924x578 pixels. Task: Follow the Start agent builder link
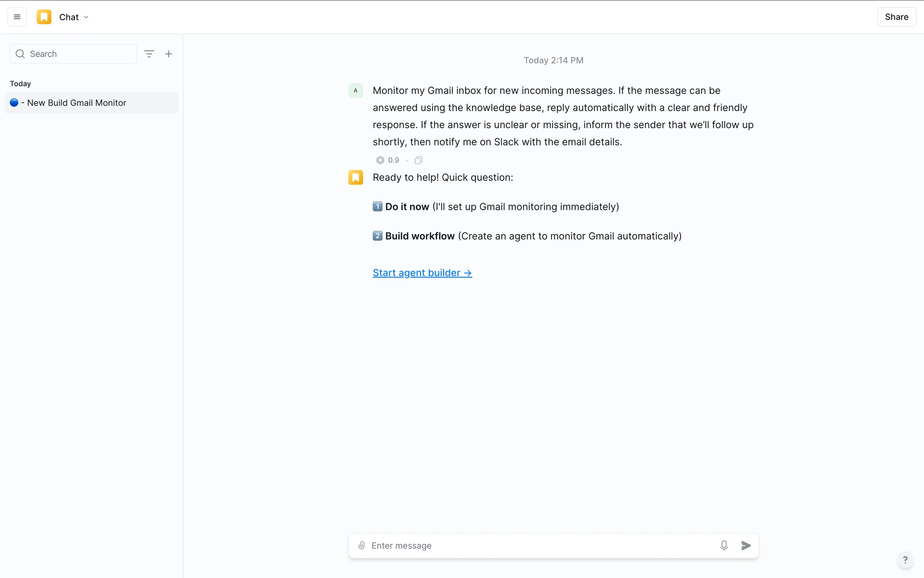422,273
